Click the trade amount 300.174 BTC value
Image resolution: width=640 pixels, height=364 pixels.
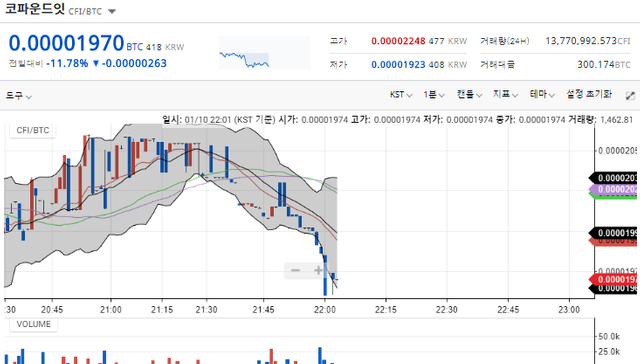point(604,64)
